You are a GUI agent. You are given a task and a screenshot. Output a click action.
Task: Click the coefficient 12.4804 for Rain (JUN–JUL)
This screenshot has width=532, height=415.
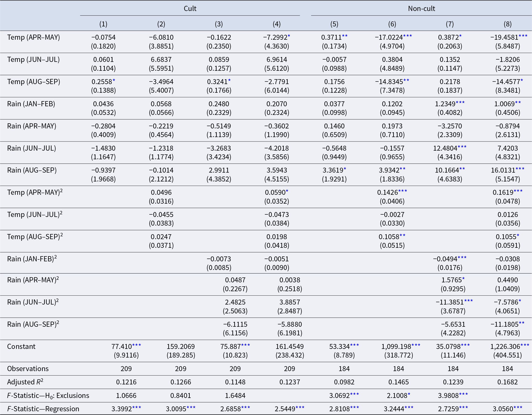click(x=445, y=148)
